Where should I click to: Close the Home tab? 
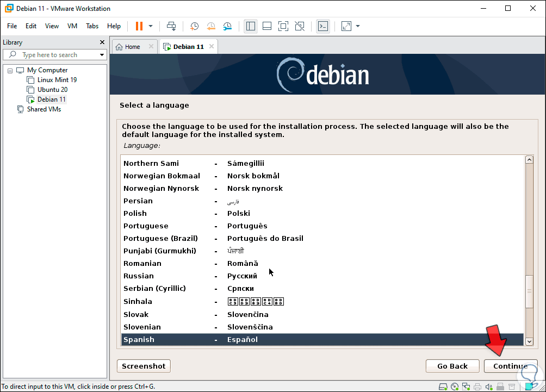pyautogui.click(x=151, y=46)
